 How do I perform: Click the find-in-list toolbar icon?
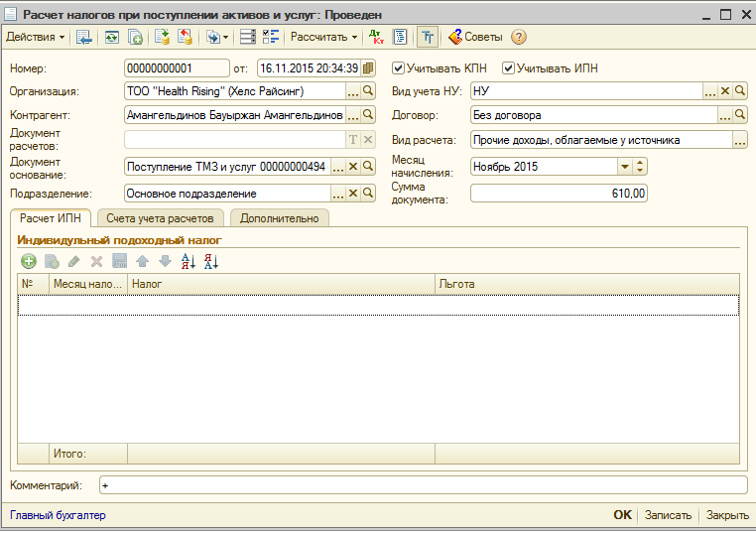(x=84, y=37)
